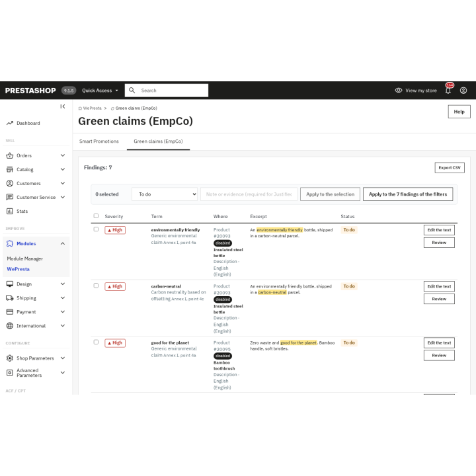
Task: Click the Export CSV button
Action: click(x=450, y=168)
